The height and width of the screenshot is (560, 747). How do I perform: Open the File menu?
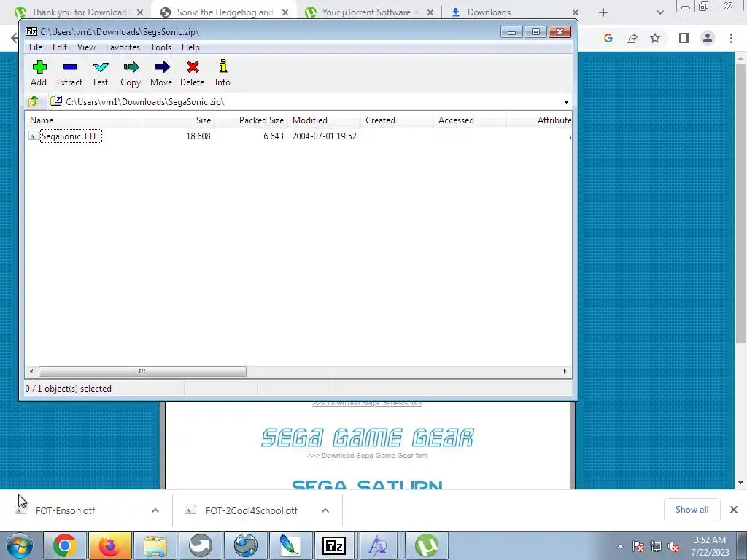pyautogui.click(x=36, y=47)
